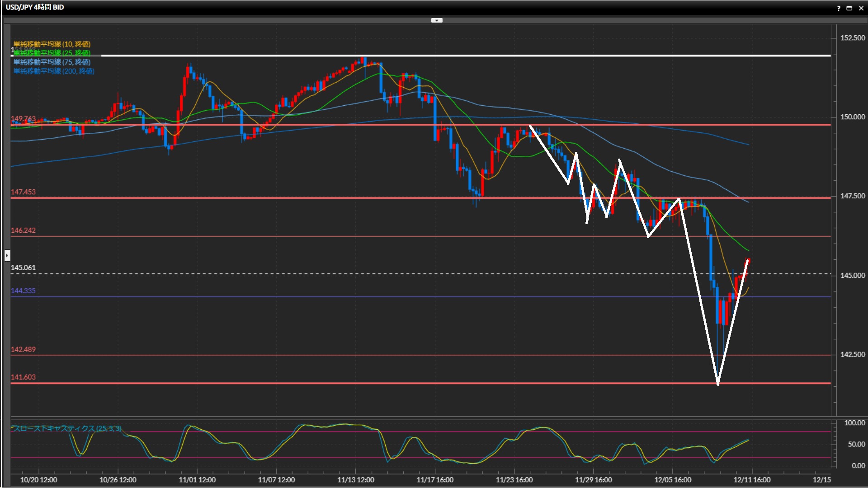Screen dimensions: 868x488
Task: Select the slow stochastics indicator label
Action: pyautogui.click(x=66, y=428)
